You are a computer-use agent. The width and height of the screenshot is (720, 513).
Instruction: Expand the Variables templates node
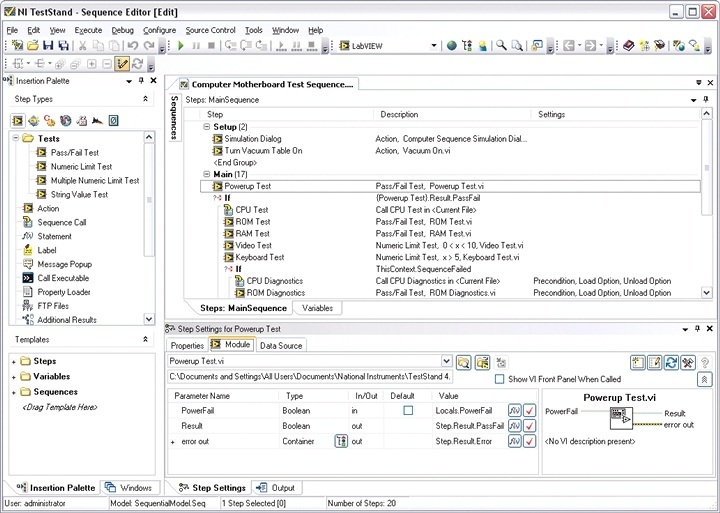14,377
